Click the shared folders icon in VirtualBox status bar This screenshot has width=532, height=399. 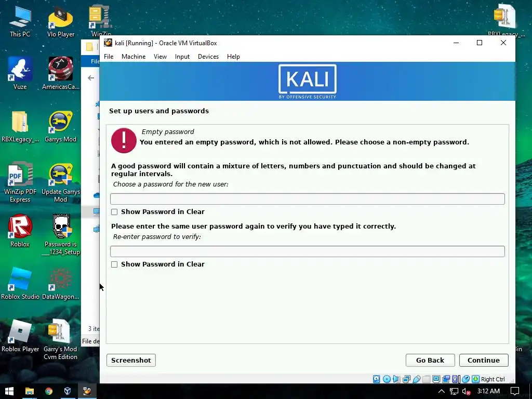[426, 379]
